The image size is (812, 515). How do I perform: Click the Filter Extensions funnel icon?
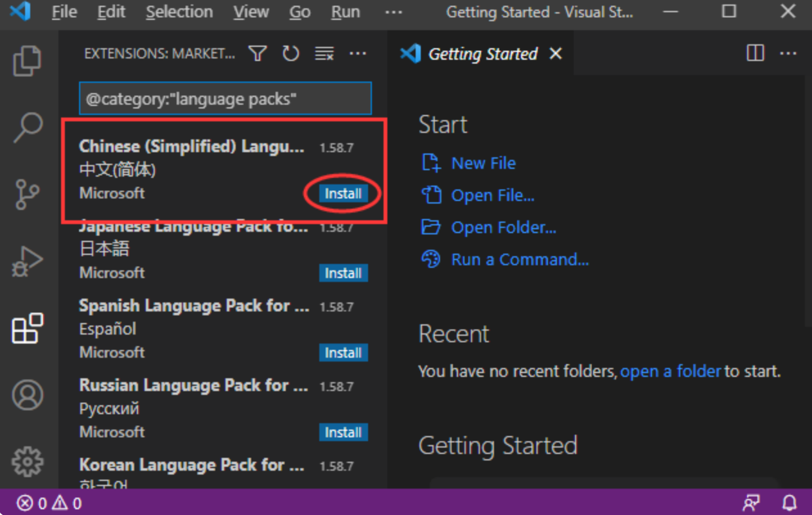(258, 54)
